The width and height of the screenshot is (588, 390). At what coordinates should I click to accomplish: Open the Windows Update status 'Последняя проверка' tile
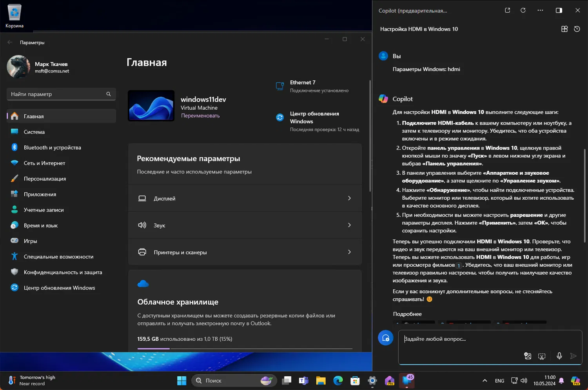pyautogui.click(x=317, y=121)
